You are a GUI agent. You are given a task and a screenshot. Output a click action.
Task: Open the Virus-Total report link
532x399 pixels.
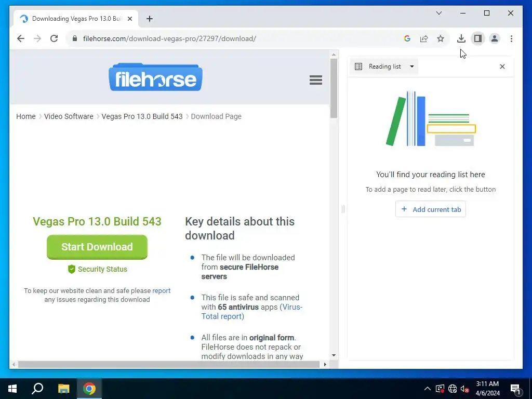pos(252,312)
